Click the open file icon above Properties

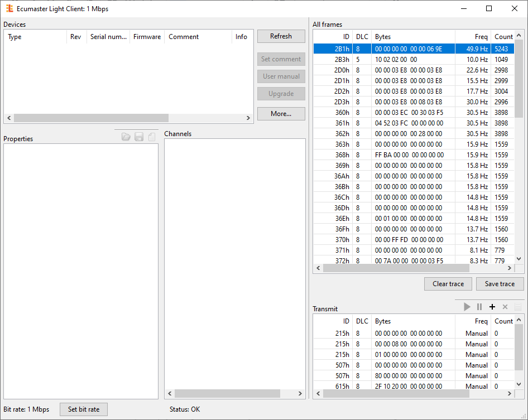126,137
